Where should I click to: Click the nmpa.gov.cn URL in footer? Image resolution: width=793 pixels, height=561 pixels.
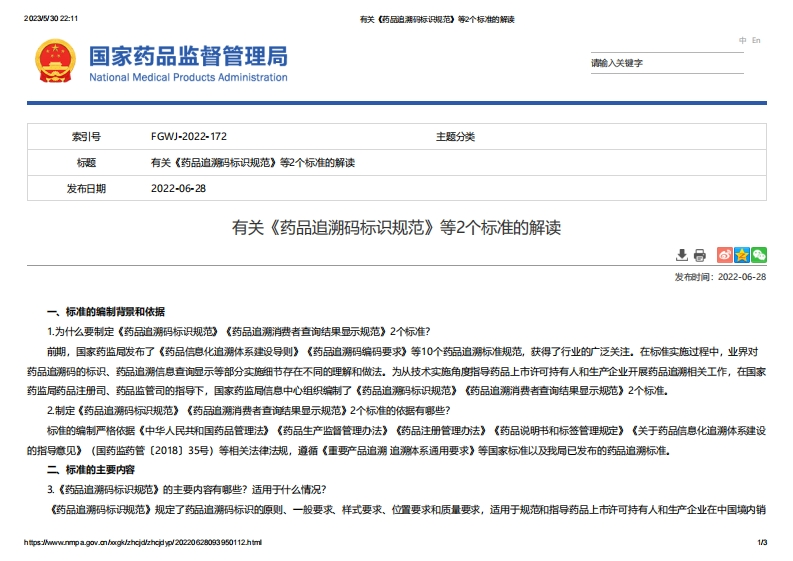(143, 542)
